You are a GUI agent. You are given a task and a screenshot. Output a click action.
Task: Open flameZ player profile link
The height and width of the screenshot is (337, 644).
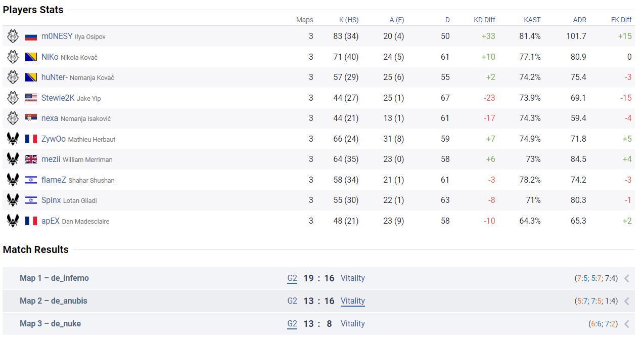point(54,180)
